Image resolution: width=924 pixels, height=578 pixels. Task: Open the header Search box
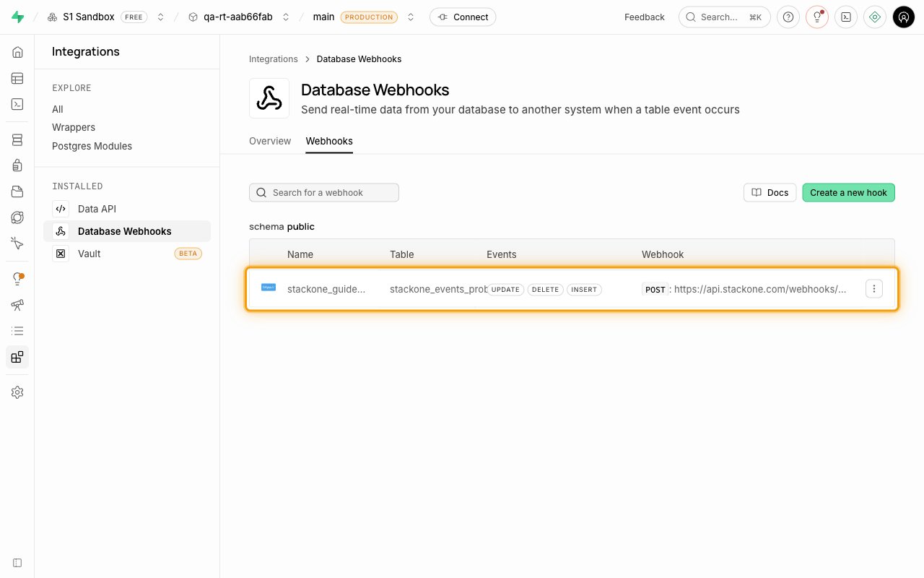pyautogui.click(x=725, y=17)
